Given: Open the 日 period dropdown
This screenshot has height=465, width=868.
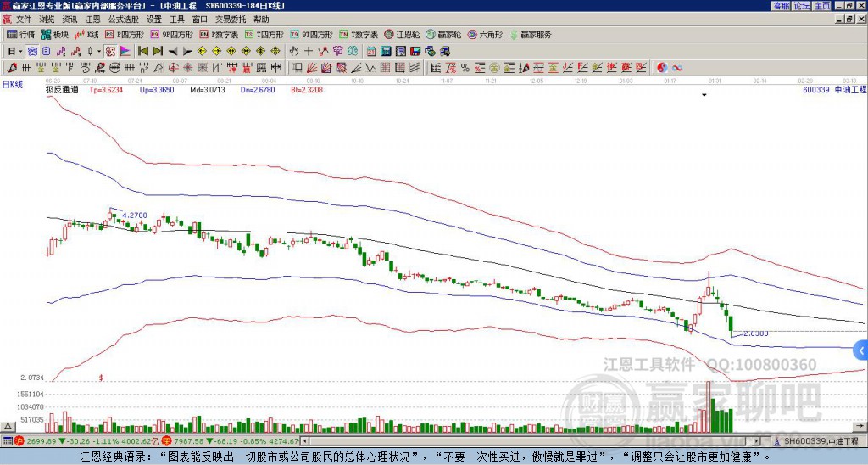Looking at the screenshot, I should [x=15, y=51].
